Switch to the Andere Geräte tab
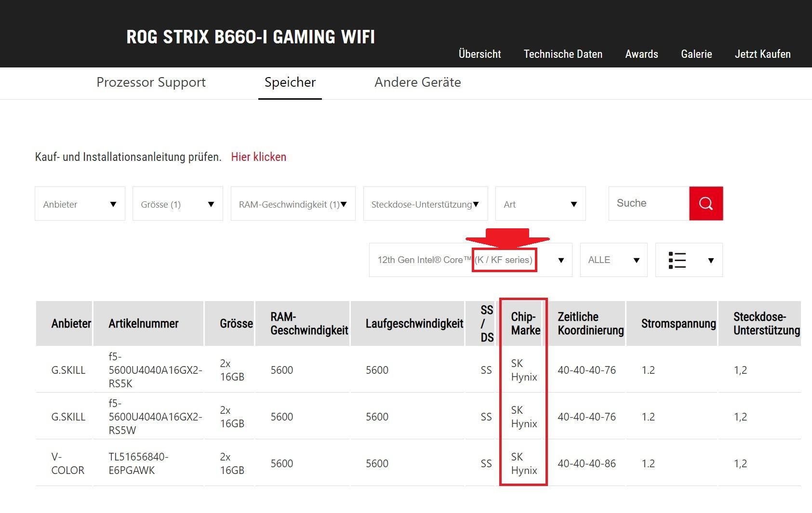 click(x=418, y=82)
